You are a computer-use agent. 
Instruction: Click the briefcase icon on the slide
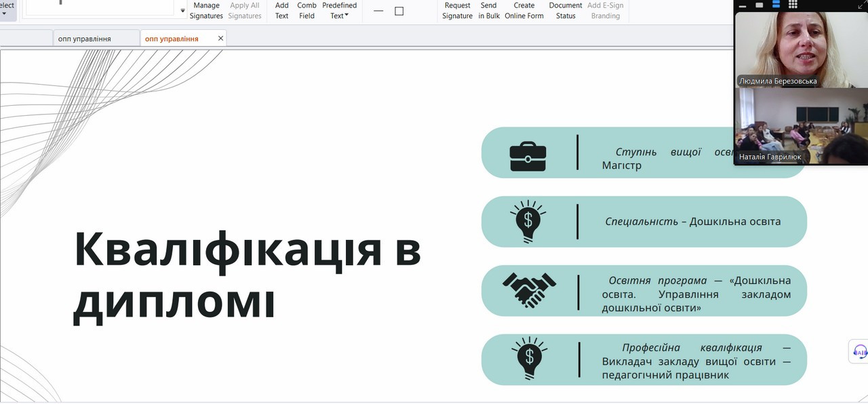point(528,155)
